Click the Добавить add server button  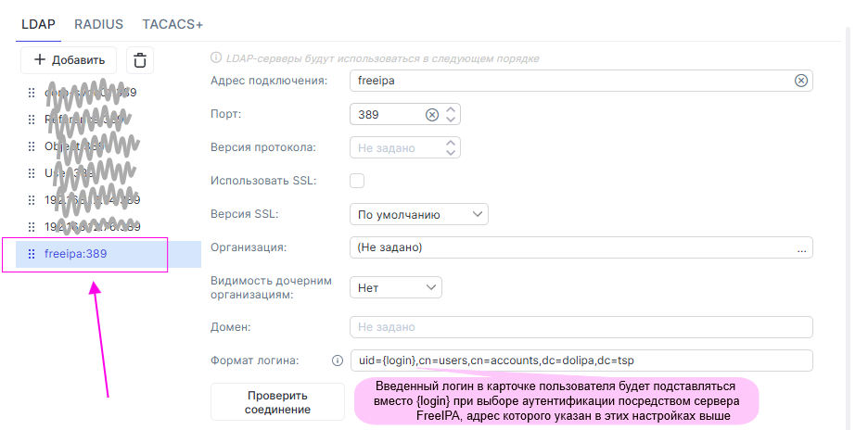pos(69,60)
